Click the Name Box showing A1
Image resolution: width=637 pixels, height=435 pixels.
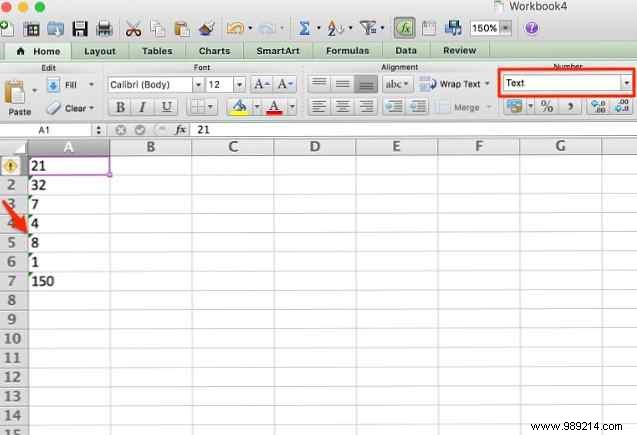tap(45, 130)
